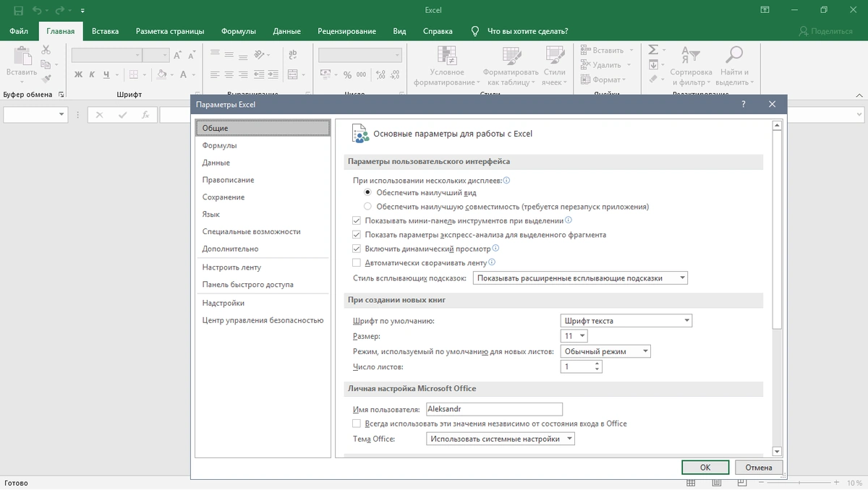Click the Format as Table icon
Viewport: 868px width, 490px height.
point(511,56)
